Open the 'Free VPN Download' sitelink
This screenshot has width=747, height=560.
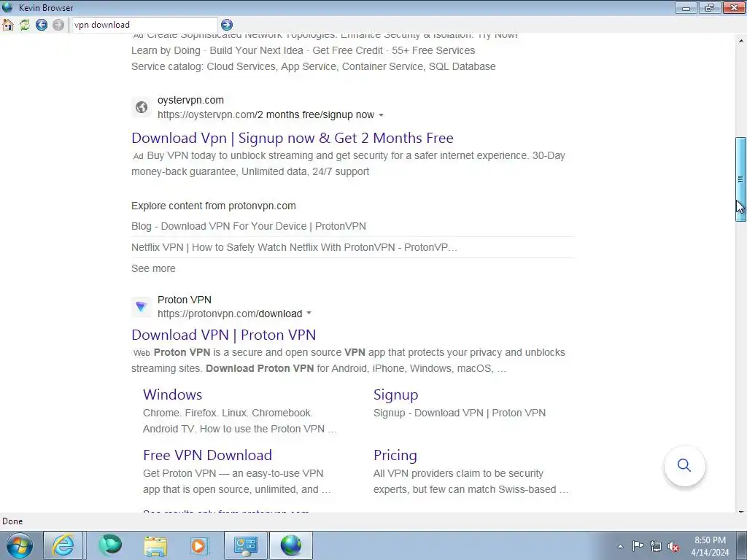point(207,455)
